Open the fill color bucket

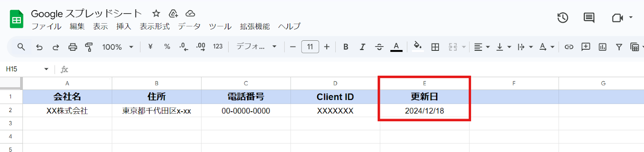tap(418, 46)
